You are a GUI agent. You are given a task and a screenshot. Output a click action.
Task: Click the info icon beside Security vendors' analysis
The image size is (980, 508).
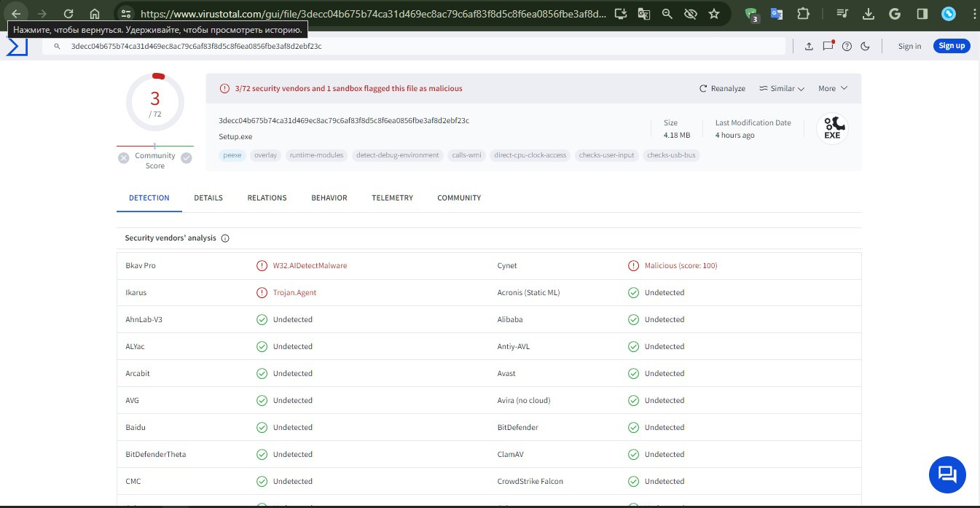point(225,238)
